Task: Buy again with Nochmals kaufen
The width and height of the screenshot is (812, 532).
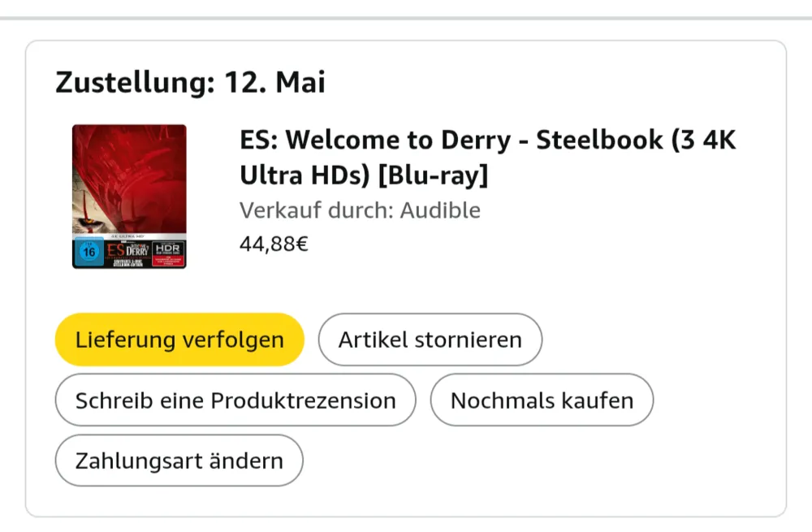Action: [542, 400]
